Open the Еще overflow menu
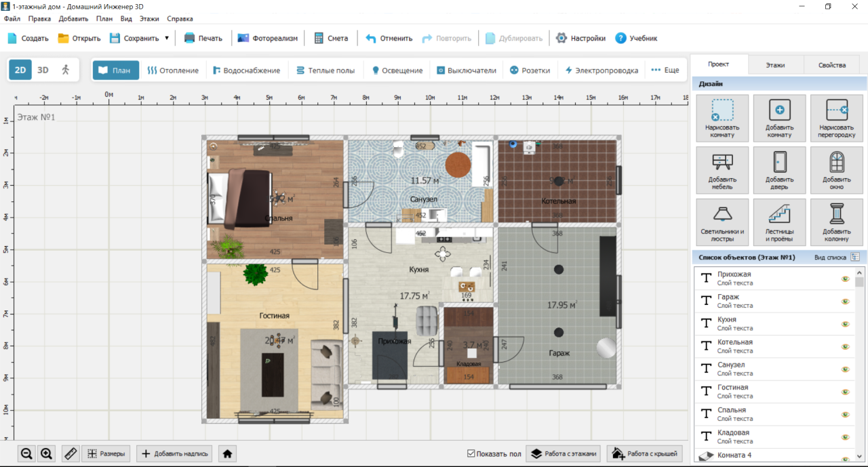The image size is (868, 467). point(665,70)
